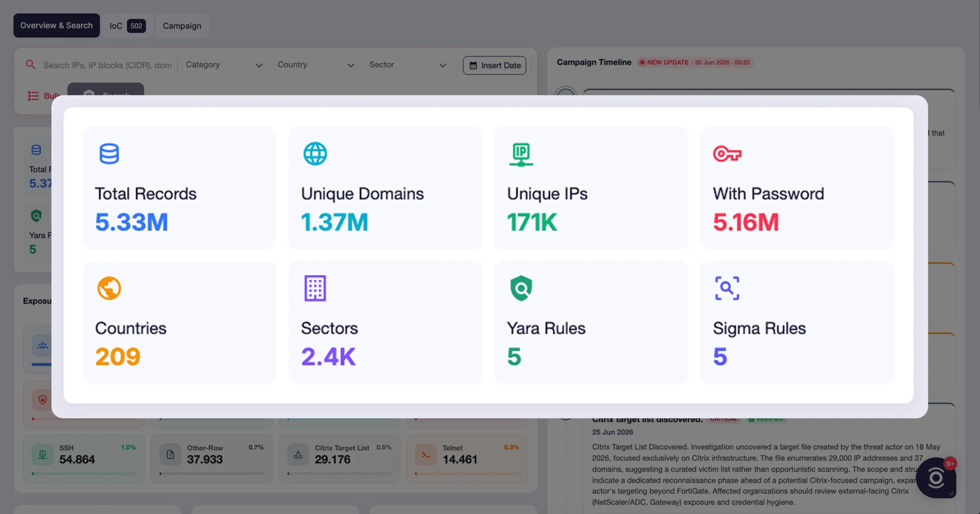980x514 pixels.
Task: Click the Unique IPs network icon
Action: 521,155
